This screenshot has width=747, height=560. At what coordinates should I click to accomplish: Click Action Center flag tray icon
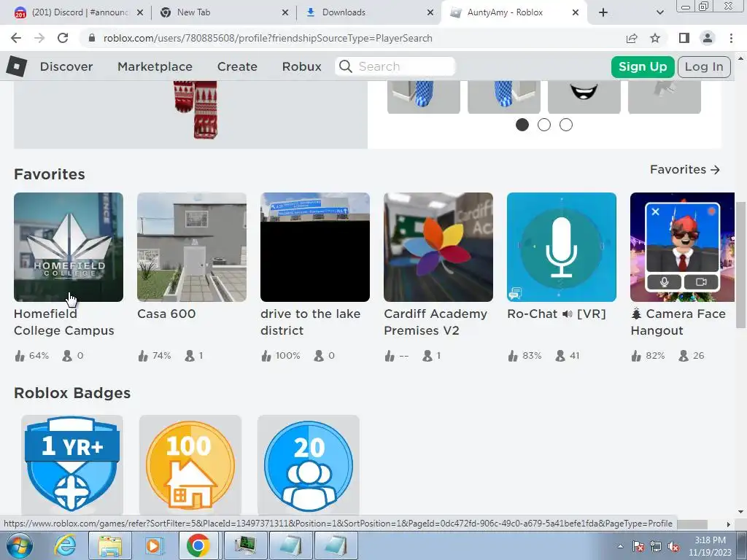pos(638,546)
